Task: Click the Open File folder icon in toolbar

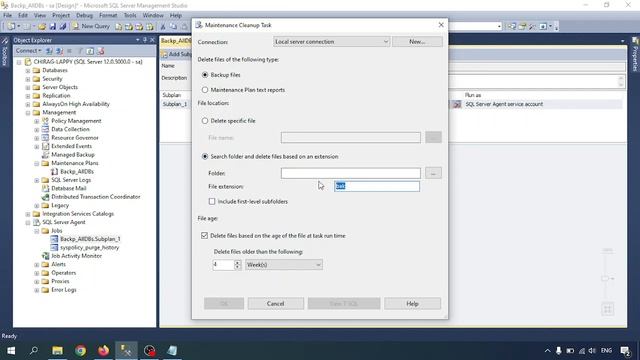Action: [x=42, y=27]
